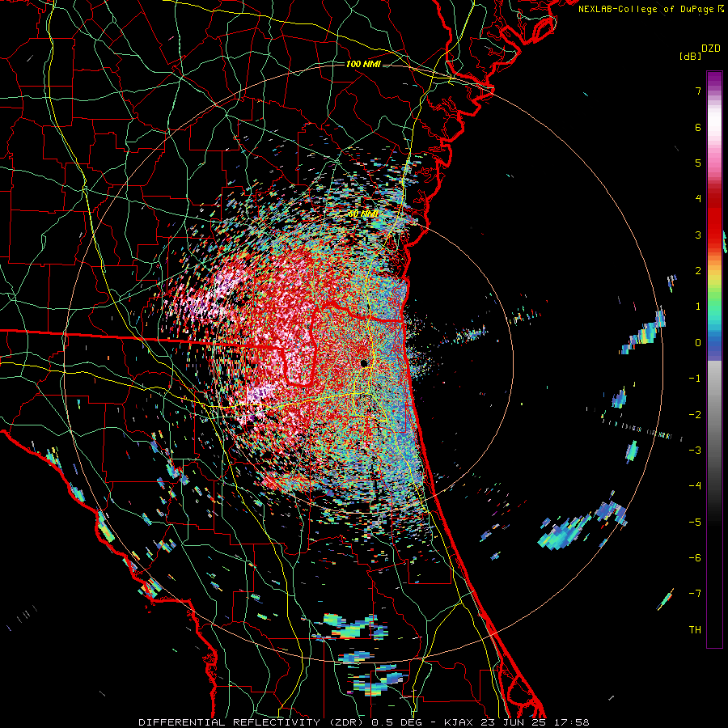Click the positive 2 scale value
Image resolution: width=728 pixels, height=728 pixels.
click(698, 271)
